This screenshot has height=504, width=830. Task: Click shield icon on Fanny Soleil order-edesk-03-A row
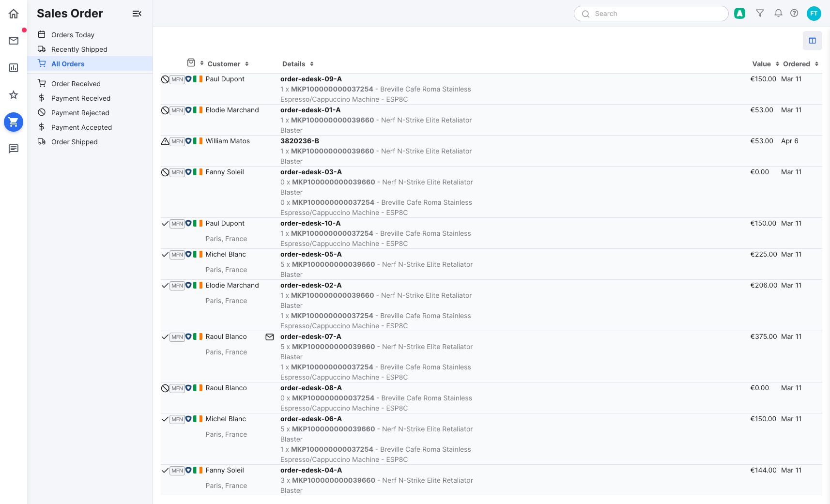click(188, 172)
